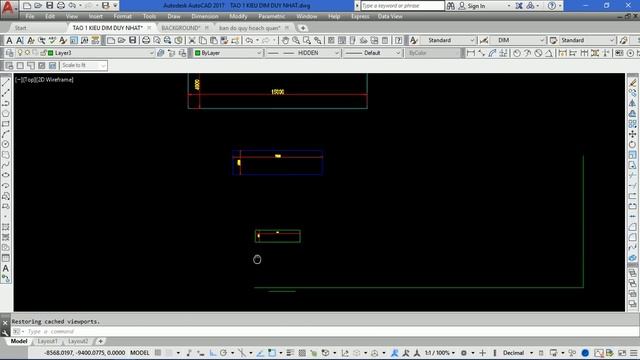Open the Layer Properties Manager icon
640x360 pixels.
click(9, 53)
